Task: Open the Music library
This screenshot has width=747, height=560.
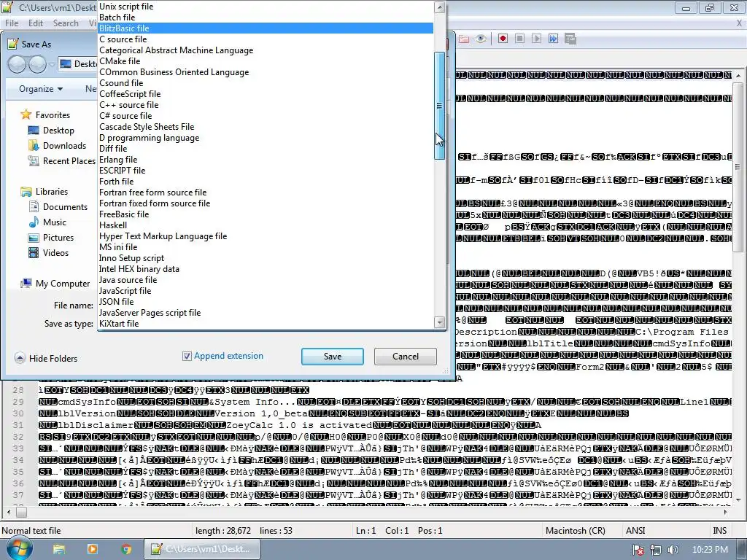Action: click(54, 222)
